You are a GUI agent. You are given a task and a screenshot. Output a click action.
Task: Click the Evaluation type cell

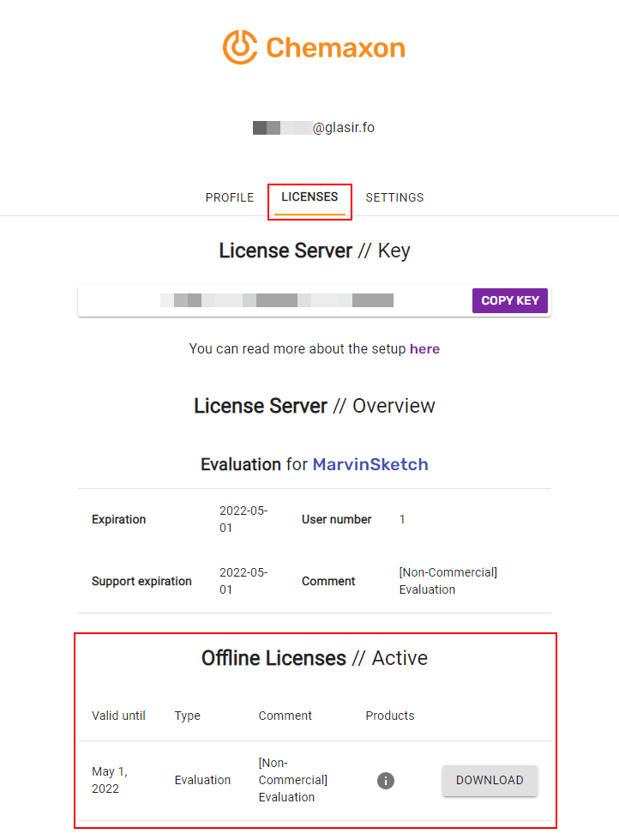pyautogui.click(x=202, y=780)
